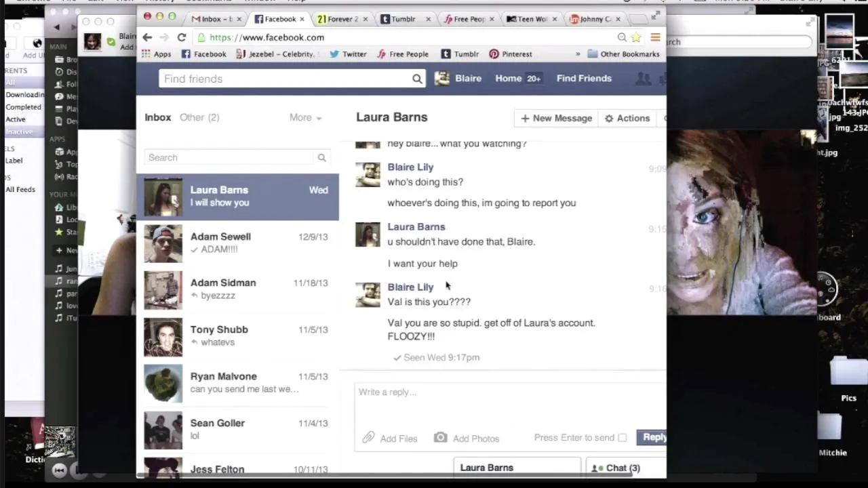Open Blaire's profile from the header

tap(458, 79)
